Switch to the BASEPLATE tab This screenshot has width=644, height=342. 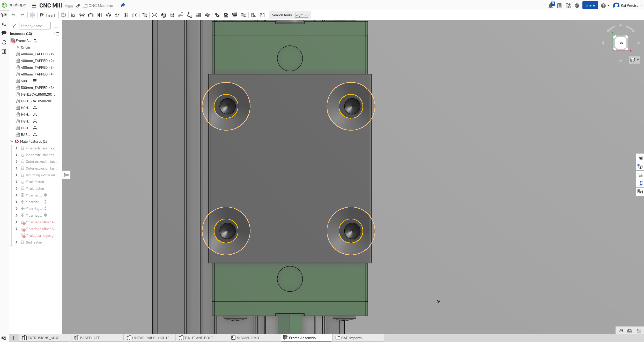[x=90, y=338]
